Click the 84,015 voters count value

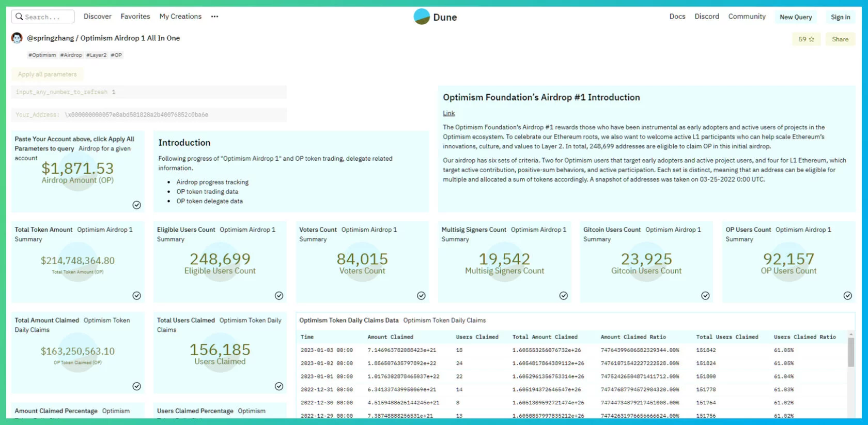coord(362,259)
